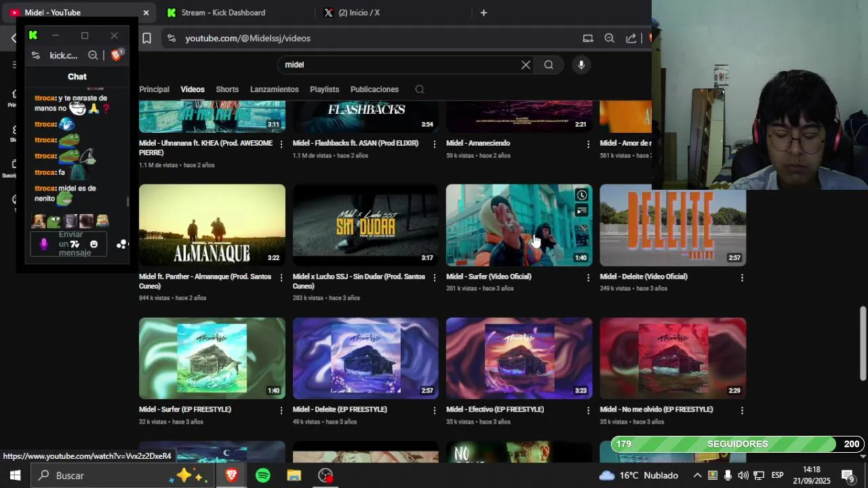Open three-dot menu for Midel - Uhnanana video
Image resolution: width=868 pixels, height=488 pixels.
(281, 144)
